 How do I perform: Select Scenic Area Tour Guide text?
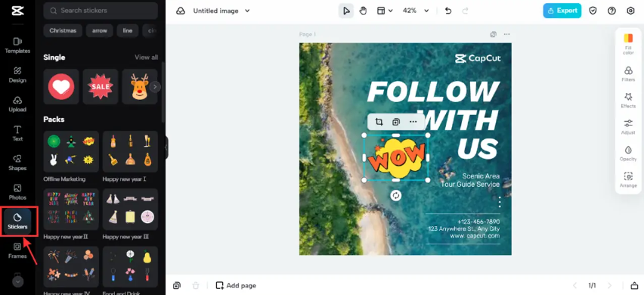tap(470, 180)
